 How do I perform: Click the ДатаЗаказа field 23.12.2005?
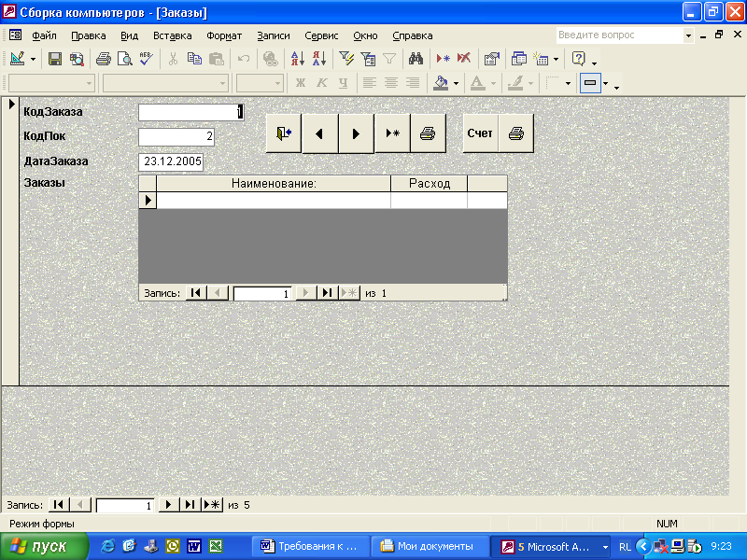[171, 161]
